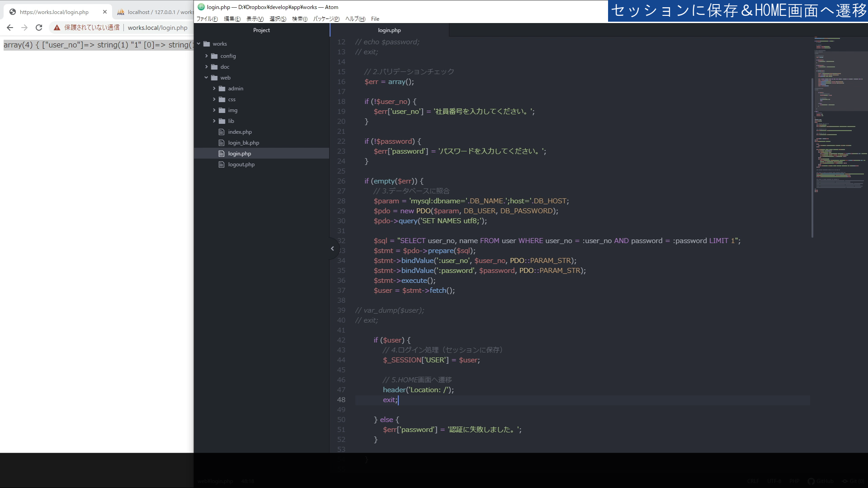Close the works.local/login.php browser tab
The image size is (868, 488).
[x=105, y=12]
